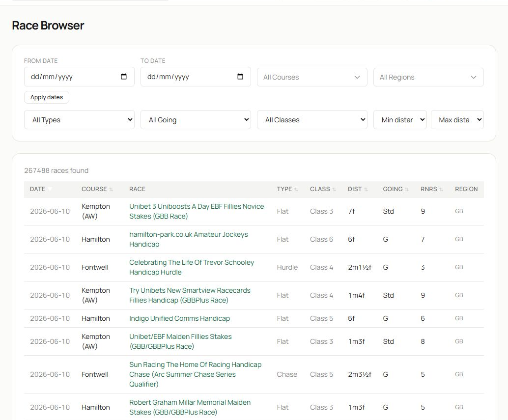Click the REGION column header
Viewport: 508px width, 420px height.
[x=466, y=189]
